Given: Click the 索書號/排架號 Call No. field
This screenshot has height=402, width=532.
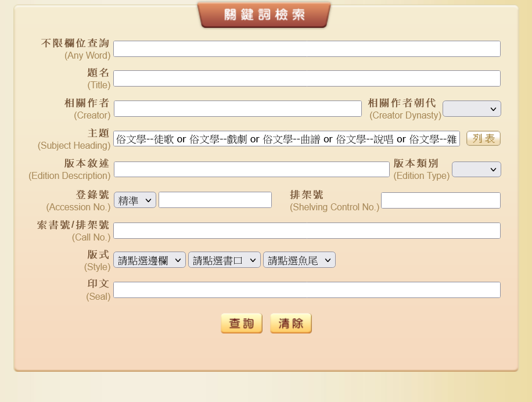Looking at the screenshot, I should tap(307, 231).
